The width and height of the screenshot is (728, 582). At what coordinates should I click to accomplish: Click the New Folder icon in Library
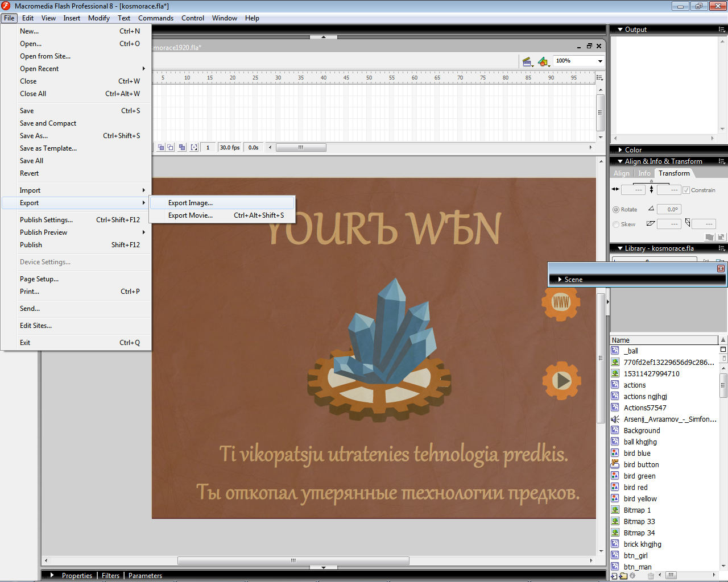pyautogui.click(x=623, y=576)
